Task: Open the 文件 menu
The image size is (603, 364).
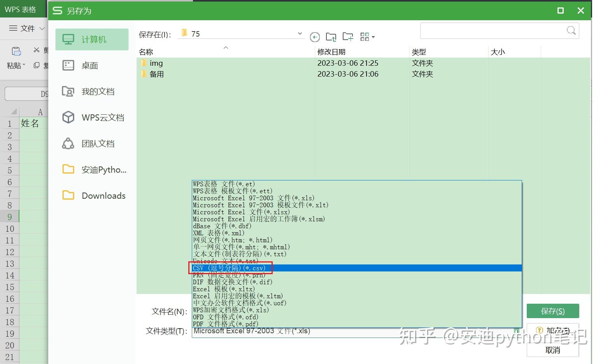Action: point(24,28)
